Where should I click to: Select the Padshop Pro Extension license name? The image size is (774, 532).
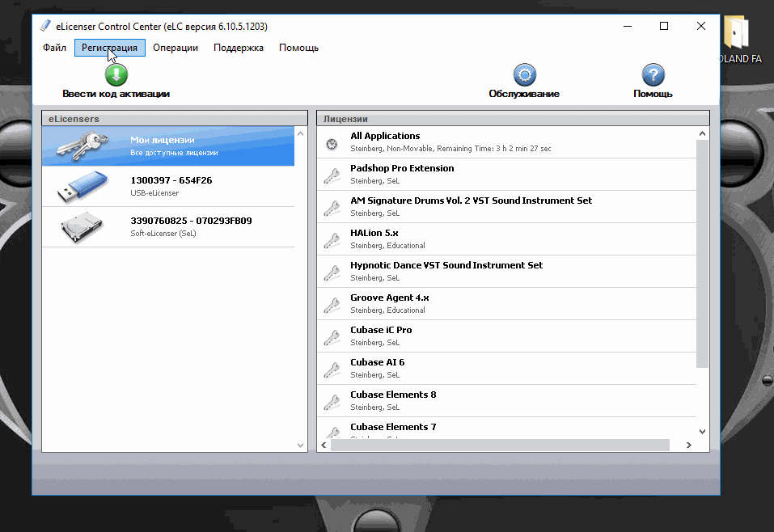pos(402,168)
